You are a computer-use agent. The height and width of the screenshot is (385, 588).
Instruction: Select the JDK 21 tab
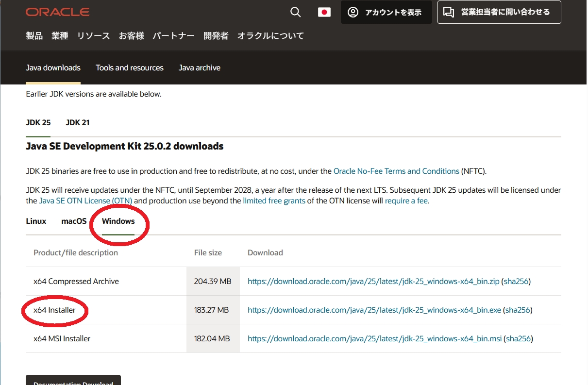pyautogui.click(x=77, y=122)
